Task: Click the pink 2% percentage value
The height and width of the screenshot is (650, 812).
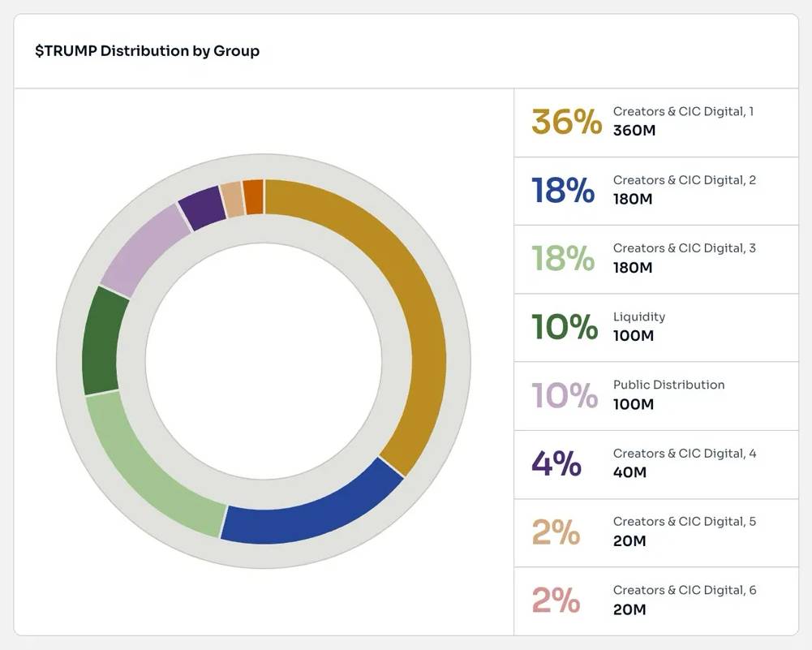Action: coord(556,600)
